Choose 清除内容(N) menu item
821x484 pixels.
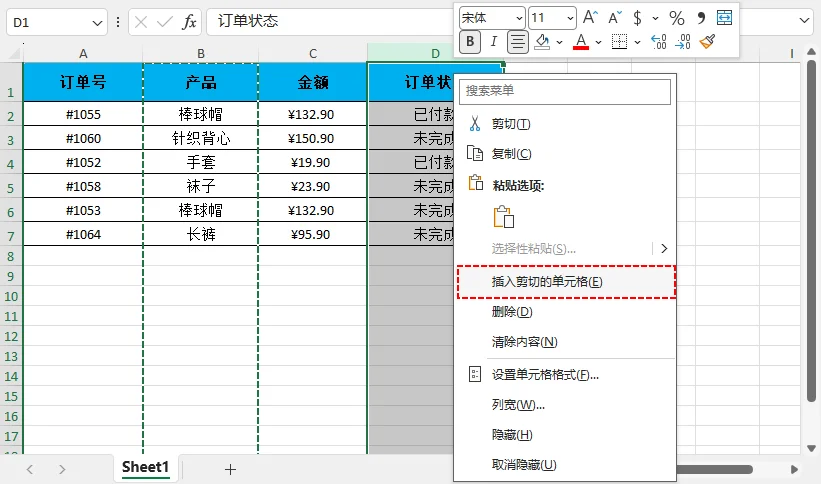pos(565,342)
